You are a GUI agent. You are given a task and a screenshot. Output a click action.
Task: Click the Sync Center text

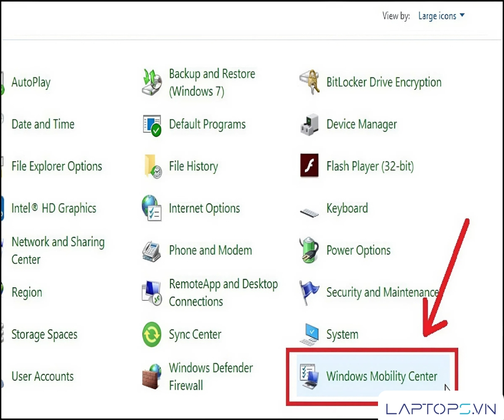coord(195,335)
